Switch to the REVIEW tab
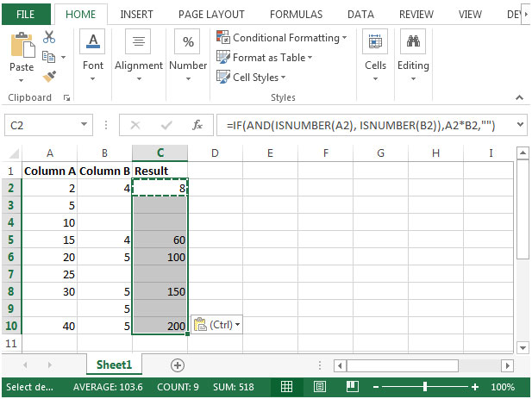The image size is (532, 399). point(416,15)
